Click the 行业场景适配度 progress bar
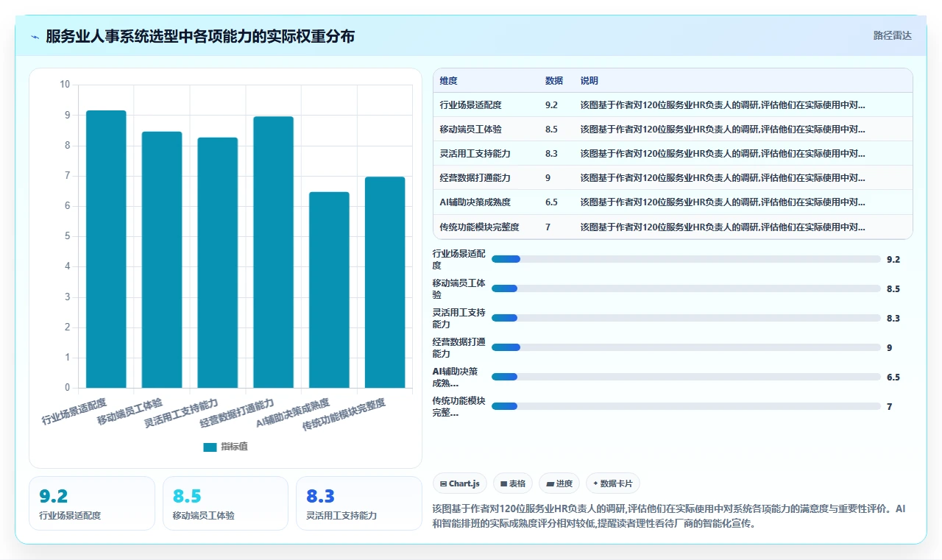The height and width of the screenshot is (560, 942). click(686, 259)
